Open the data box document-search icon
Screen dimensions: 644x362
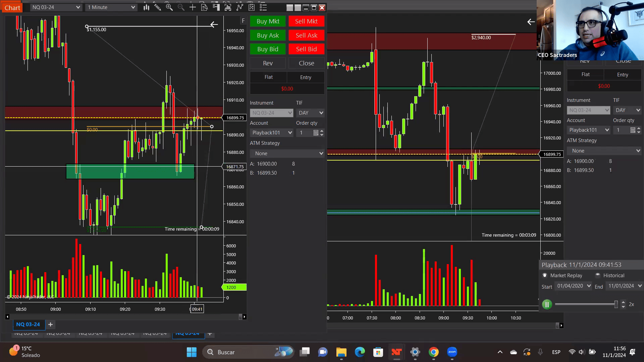click(204, 7)
